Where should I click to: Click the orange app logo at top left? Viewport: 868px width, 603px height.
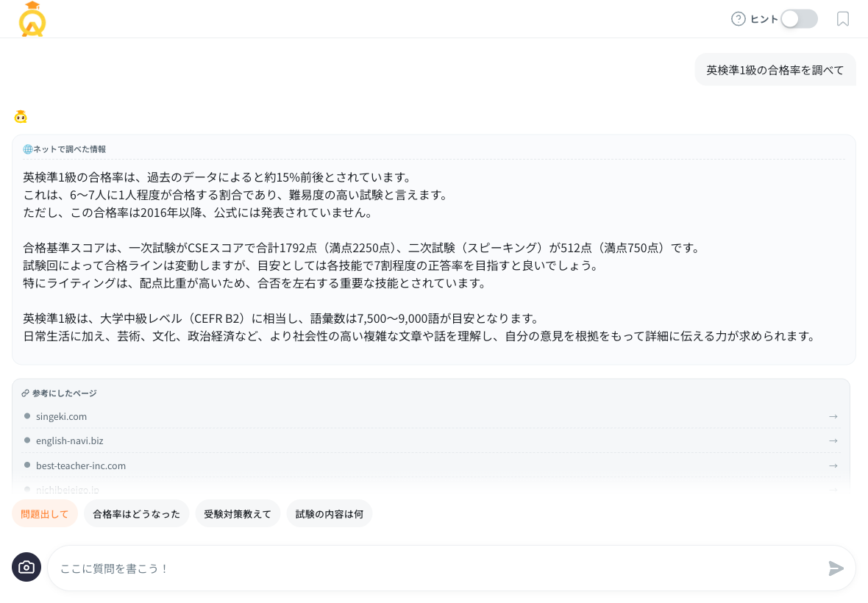pos(32,18)
